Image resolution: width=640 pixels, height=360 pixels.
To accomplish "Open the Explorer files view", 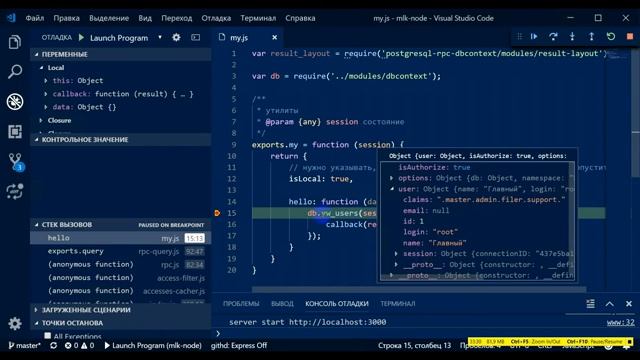I will tap(15, 42).
